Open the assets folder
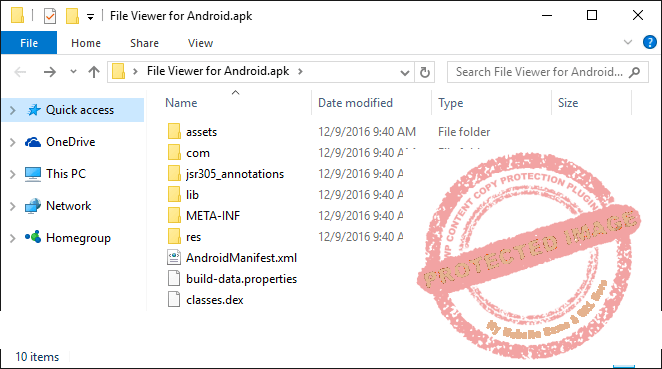Viewport: 662px width, 369px height. [201, 132]
